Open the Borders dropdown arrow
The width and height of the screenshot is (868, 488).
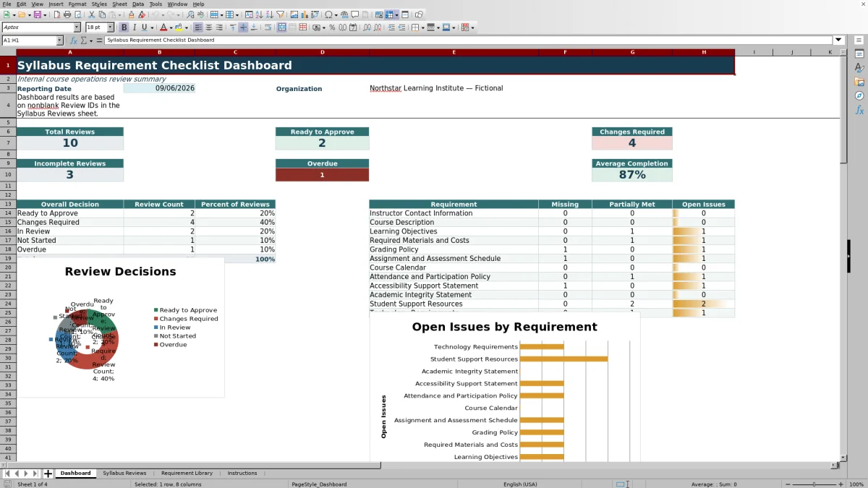[422, 27]
